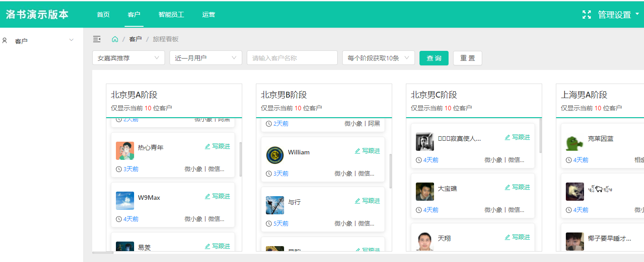Click the clock icon on 大宝礁 card
This screenshot has height=262, width=644.
(x=419, y=210)
